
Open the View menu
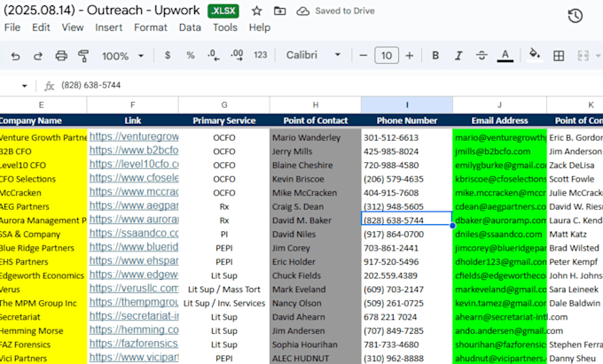[73, 27]
